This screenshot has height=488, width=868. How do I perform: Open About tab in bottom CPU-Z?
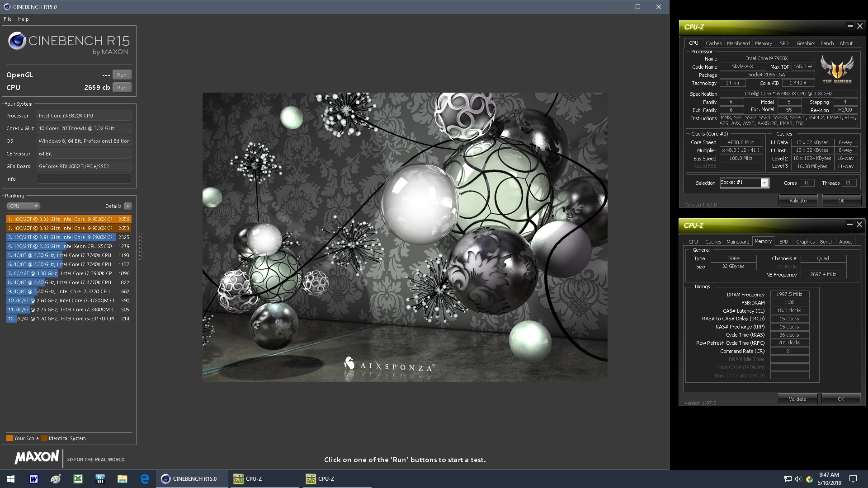click(846, 242)
